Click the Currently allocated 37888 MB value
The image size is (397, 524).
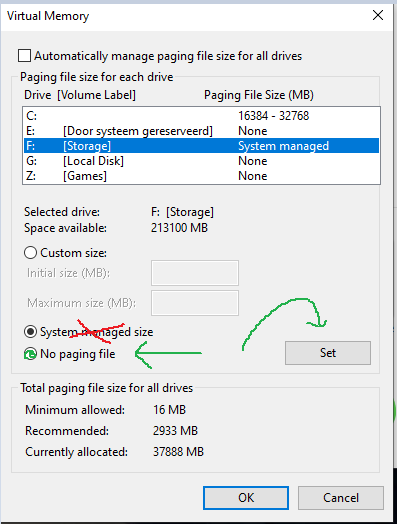(x=178, y=452)
